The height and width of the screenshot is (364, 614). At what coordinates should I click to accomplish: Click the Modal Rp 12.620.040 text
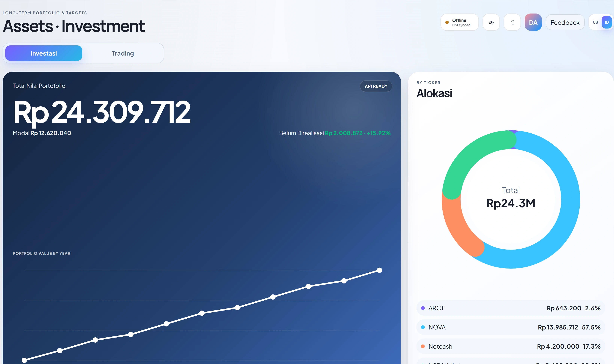coord(42,133)
